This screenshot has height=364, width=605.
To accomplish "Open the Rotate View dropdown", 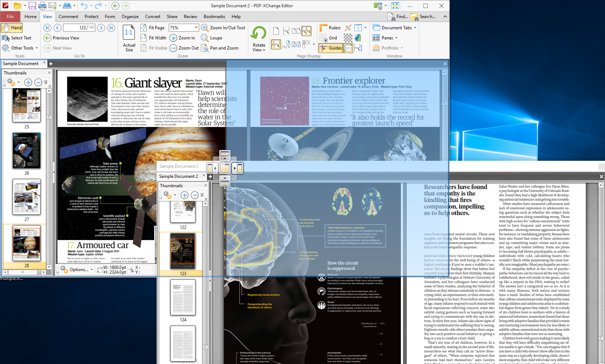I will [x=259, y=50].
